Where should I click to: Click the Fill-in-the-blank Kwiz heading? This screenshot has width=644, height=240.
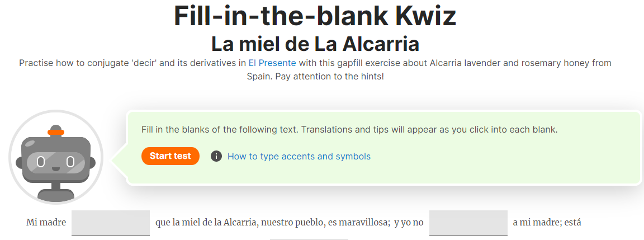pyautogui.click(x=315, y=16)
